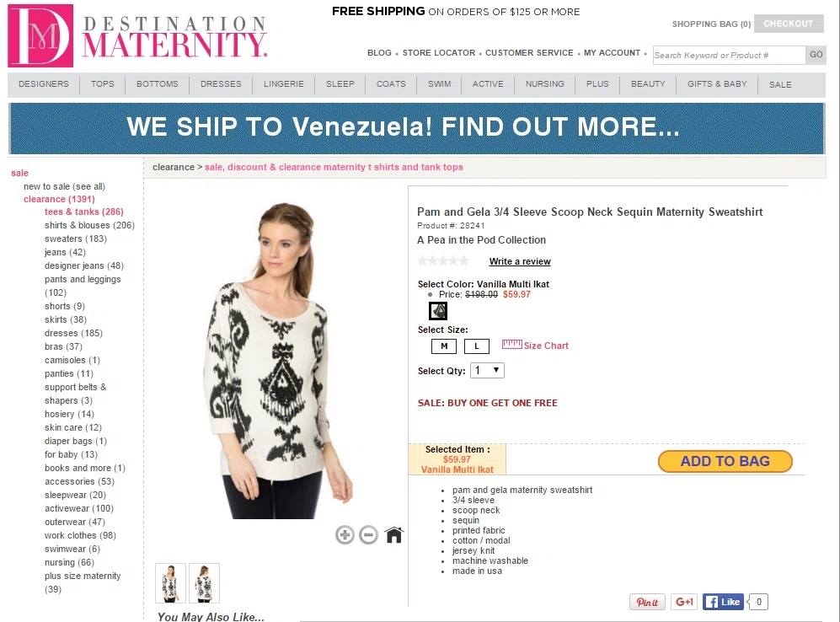Open the SALE menu item
The image size is (840, 622).
(780, 84)
